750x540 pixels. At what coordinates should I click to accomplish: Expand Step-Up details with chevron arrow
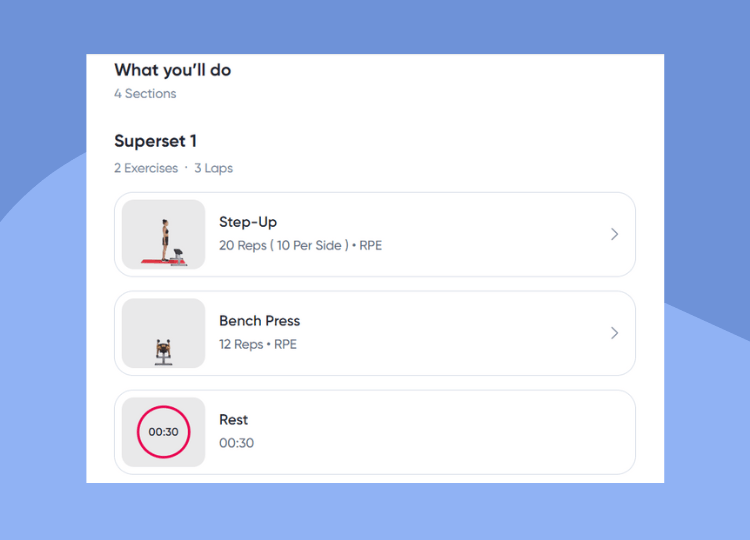pos(615,234)
